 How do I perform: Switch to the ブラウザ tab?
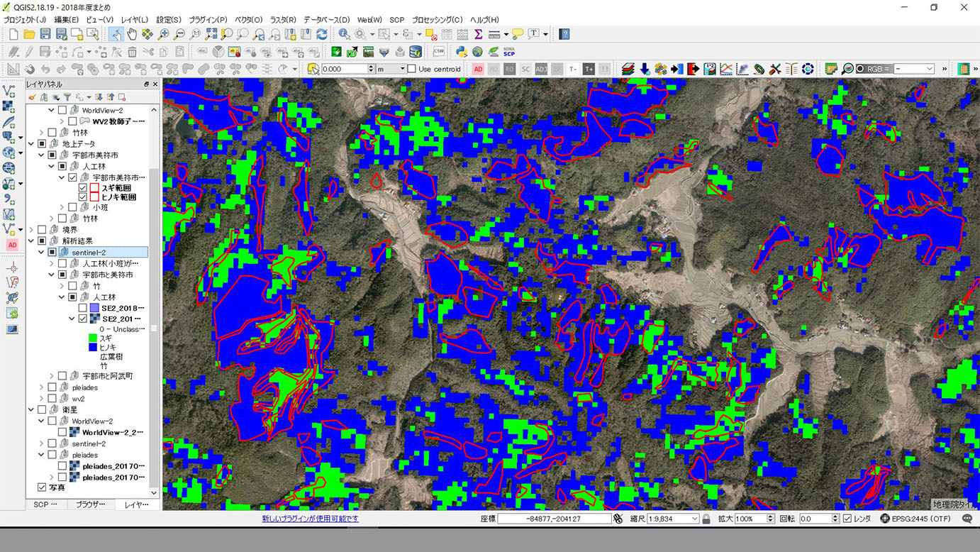(90, 504)
